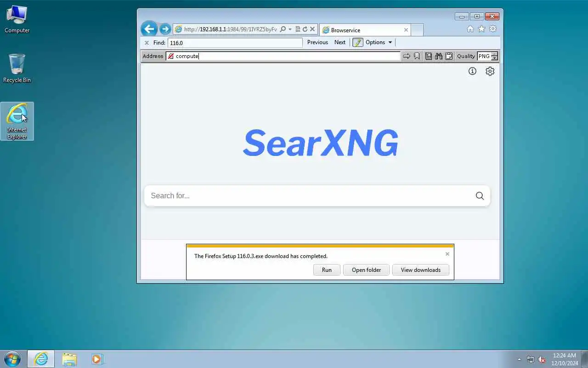This screenshot has width=588, height=368.
Task: Maximize the Internet Explorer window
Action: (x=477, y=16)
